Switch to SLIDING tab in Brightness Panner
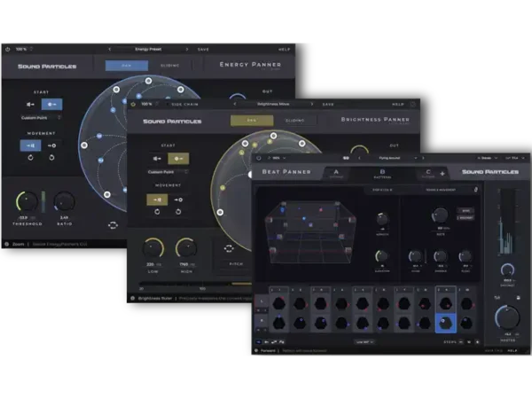This screenshot has height=399, width=532. click(x=295, y=121)
